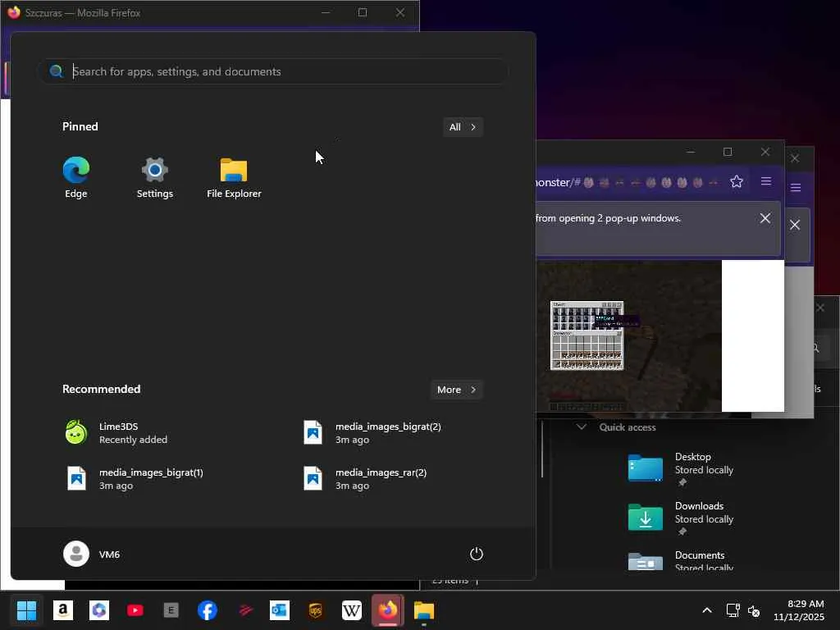
Task: Open the Firefox hamburger menu
Action: pos(766,181)
